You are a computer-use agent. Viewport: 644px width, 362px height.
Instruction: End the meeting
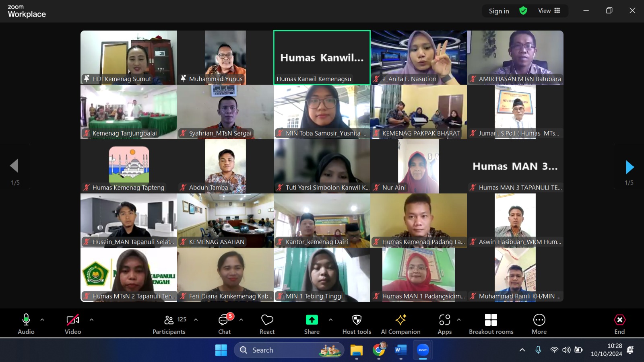click(619, 324)
